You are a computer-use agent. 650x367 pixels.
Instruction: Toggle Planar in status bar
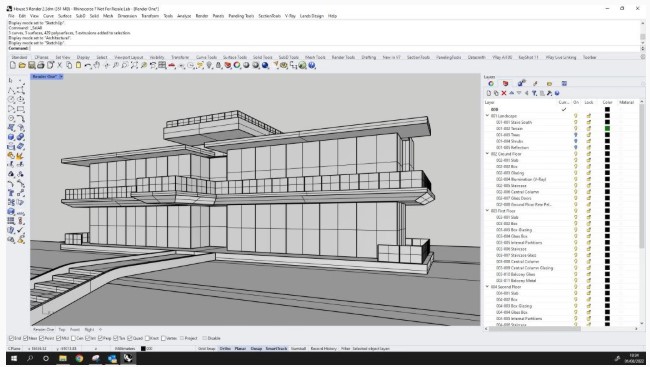tap(240, 349)
